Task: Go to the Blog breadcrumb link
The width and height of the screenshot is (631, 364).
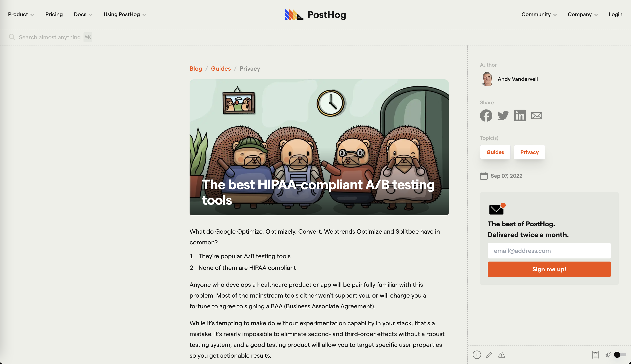Action: (x=196, y=69)
